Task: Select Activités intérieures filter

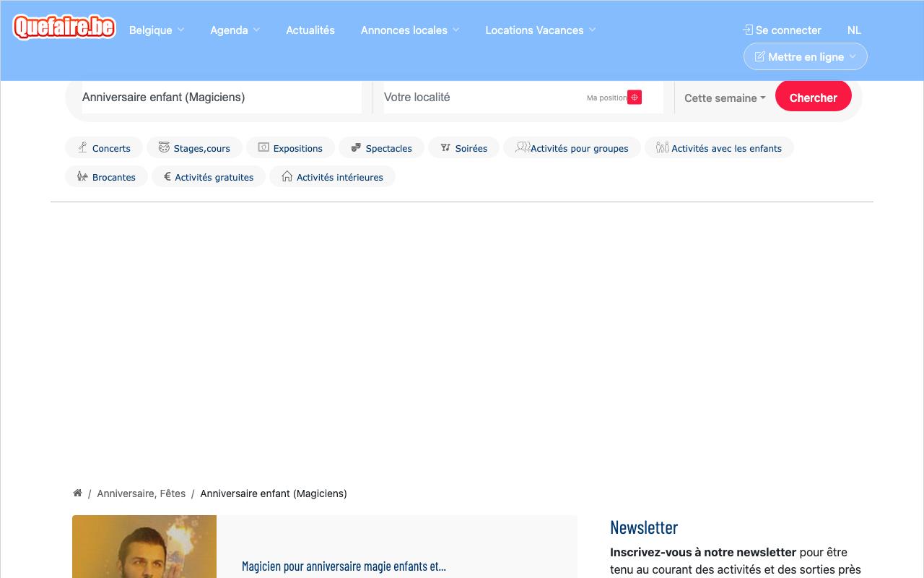Action: [332, 176]
